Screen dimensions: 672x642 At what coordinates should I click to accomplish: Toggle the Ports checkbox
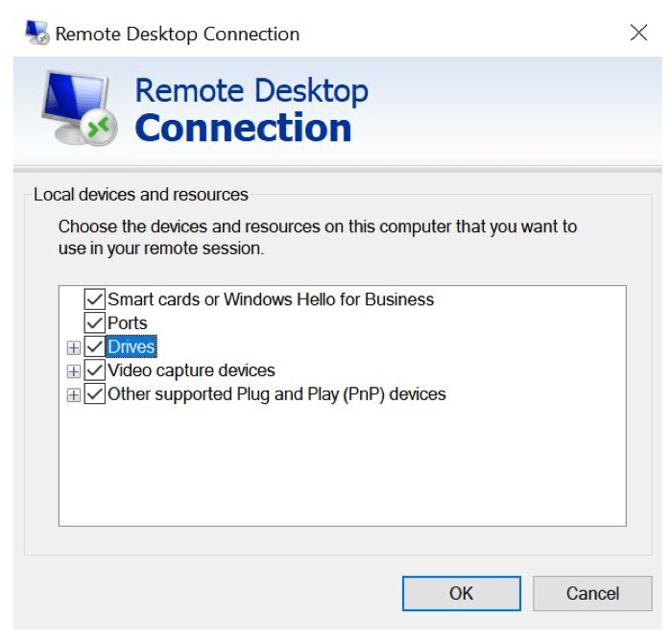pyautogui.click(x=94, y=322)
